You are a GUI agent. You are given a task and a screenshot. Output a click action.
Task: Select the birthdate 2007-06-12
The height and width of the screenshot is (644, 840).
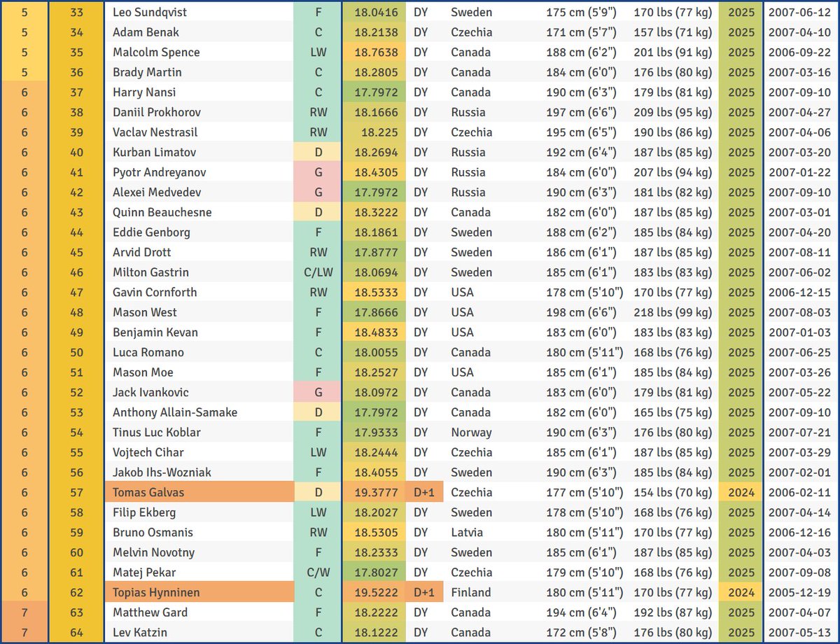(x=799, y=12)
